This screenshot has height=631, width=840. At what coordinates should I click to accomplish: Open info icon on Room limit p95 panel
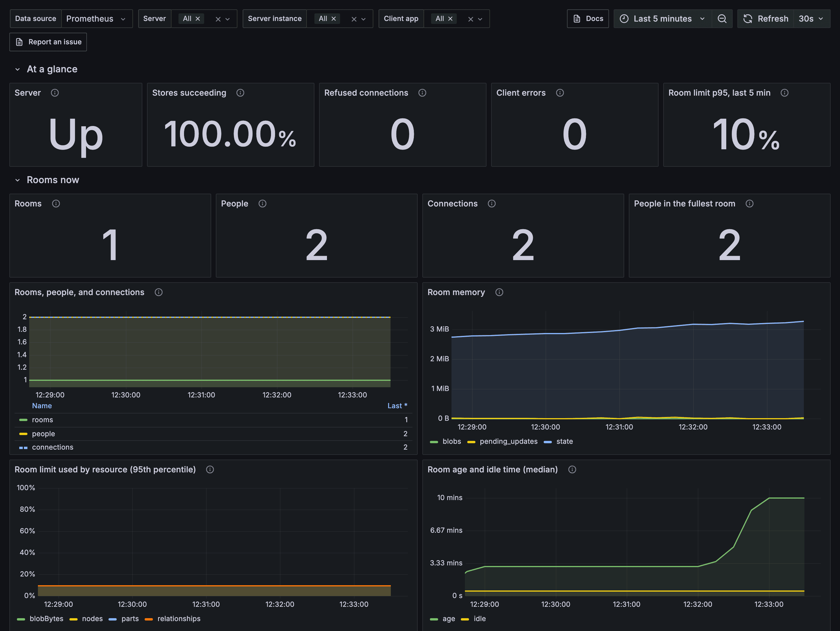coord(785,93)
